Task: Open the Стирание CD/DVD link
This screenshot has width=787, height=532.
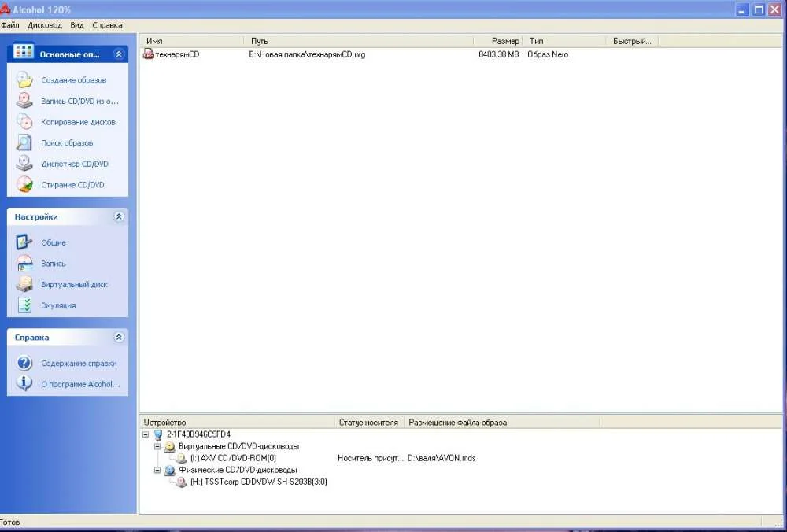Action: (72, 185)
